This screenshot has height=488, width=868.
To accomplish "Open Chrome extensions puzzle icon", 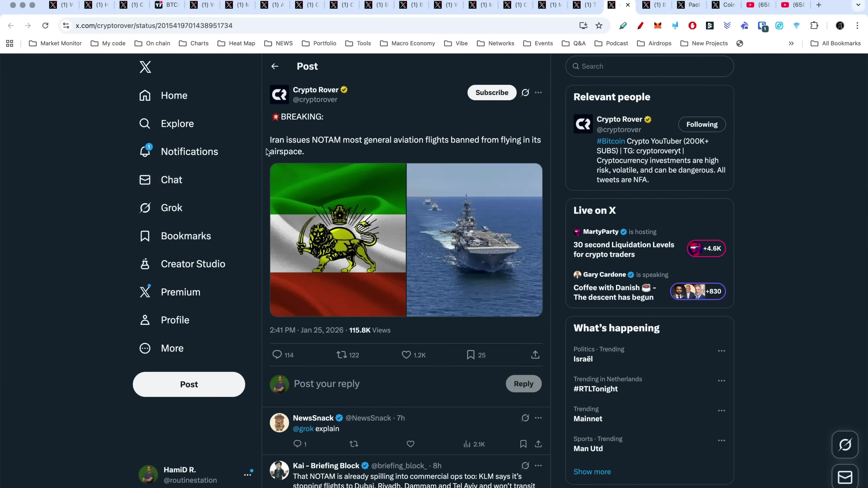I will pyautogui.click(x=814, y=26).
